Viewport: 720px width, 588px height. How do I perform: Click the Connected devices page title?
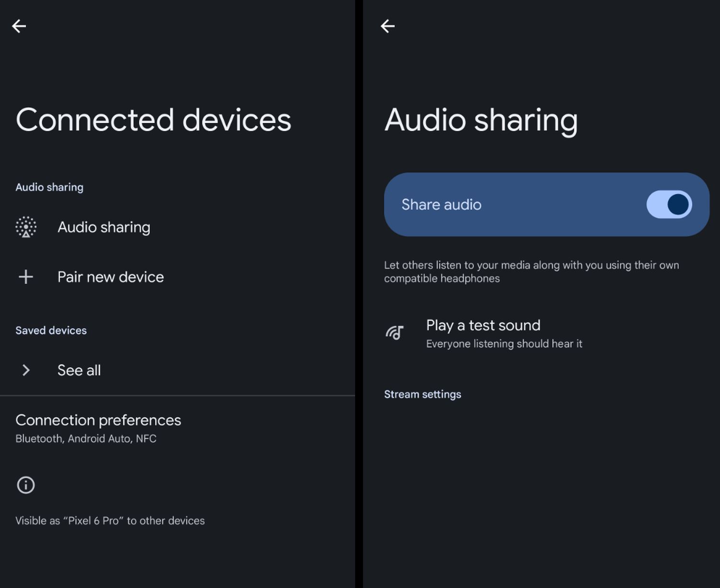tap(153, 120)
